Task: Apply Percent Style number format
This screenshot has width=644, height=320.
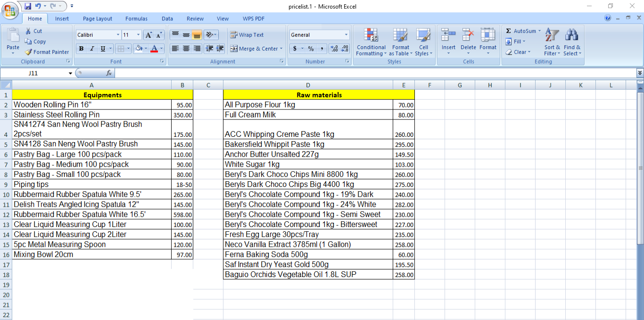Action: point(311,49)
